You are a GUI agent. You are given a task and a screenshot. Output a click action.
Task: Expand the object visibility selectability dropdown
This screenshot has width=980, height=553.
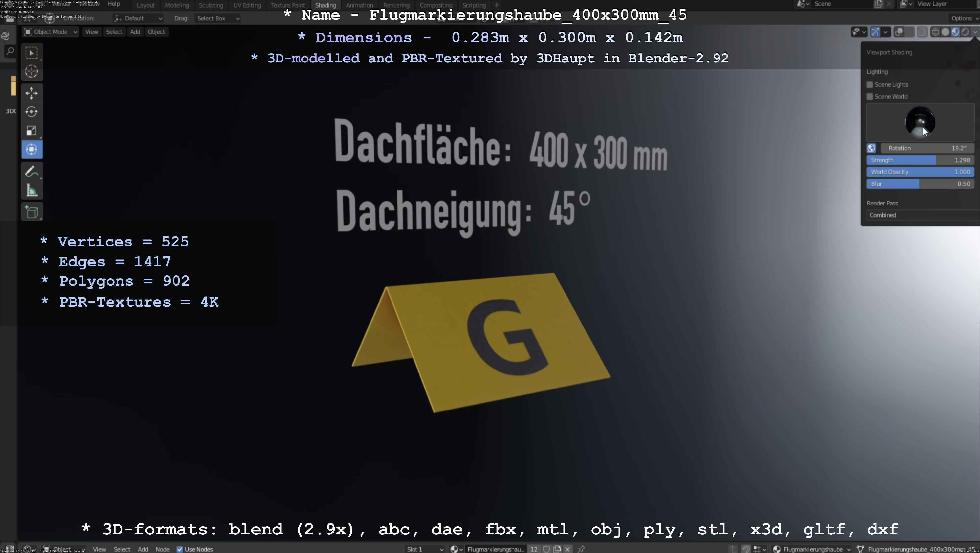[859, 32]
